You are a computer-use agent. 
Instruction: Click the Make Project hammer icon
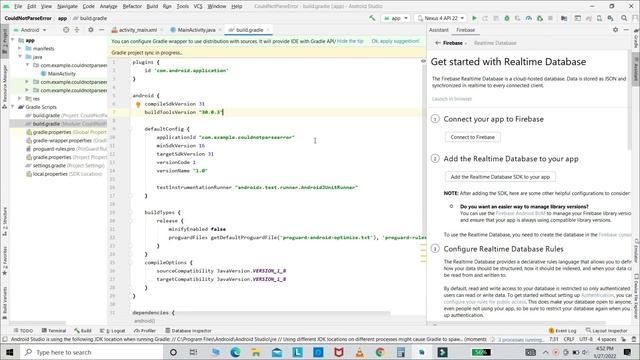point(372,18)
